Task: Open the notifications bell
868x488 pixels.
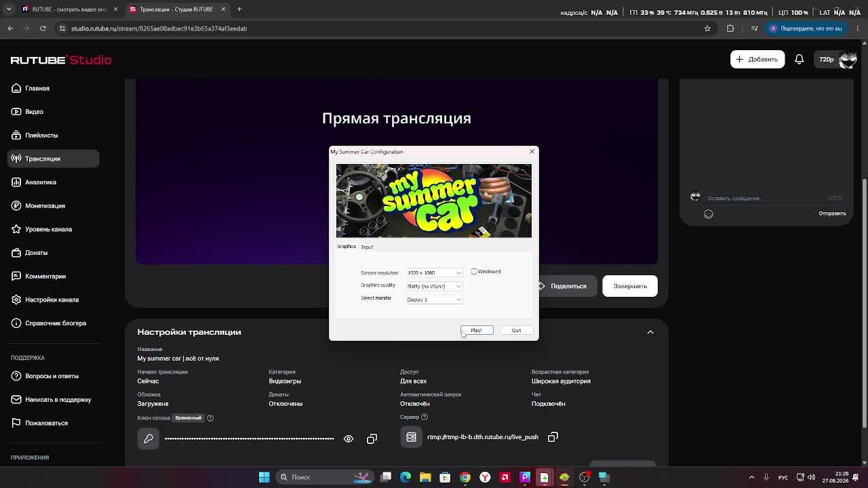Action: pos(799,59)
